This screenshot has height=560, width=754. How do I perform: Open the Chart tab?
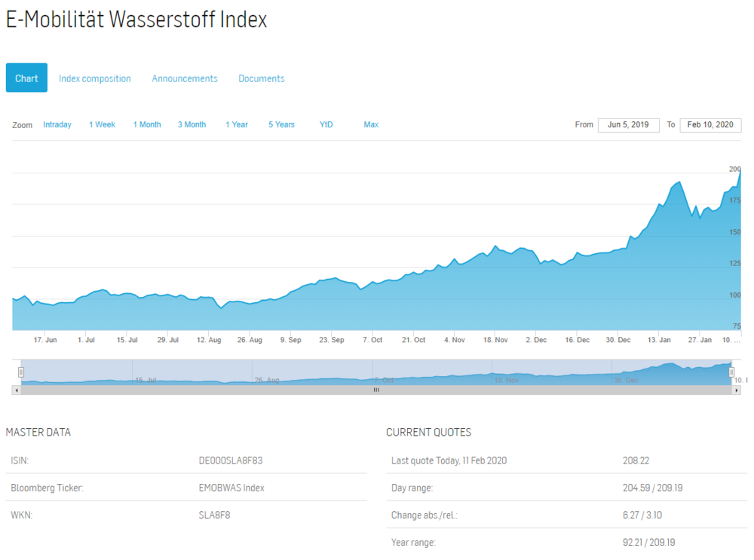pyautogui.click(x=26, y=78)
